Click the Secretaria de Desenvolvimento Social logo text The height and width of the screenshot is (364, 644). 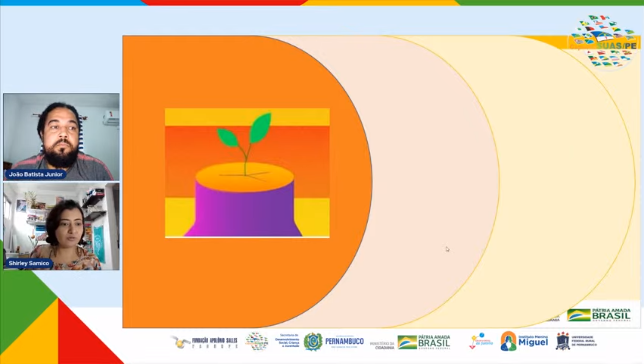(x=287, y=341)
